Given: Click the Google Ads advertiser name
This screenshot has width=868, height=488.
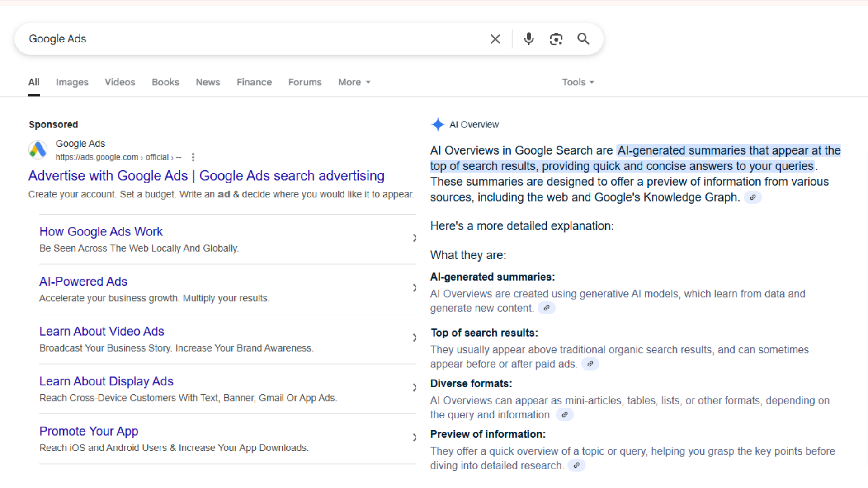Looking at the screenshot, I should pos(80,144).
